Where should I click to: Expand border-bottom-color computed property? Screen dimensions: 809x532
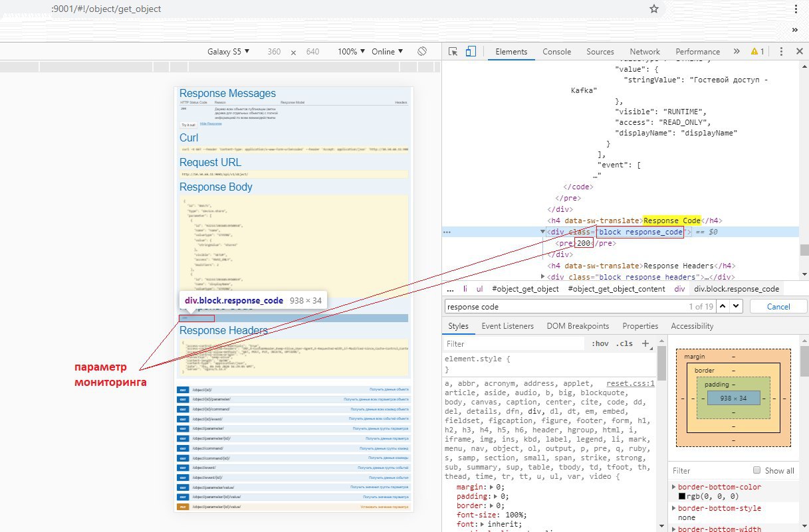coord(674,487)
